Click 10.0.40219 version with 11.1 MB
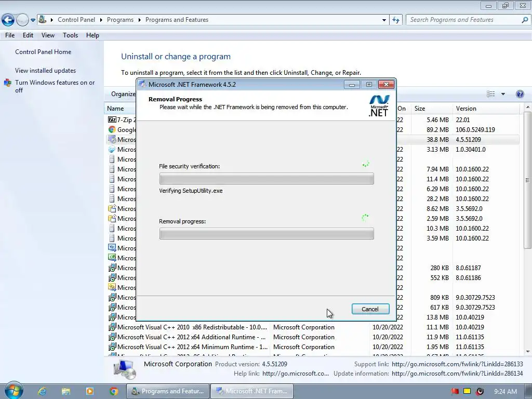This screenshot has height=399, width=532. tap(470, 327)
